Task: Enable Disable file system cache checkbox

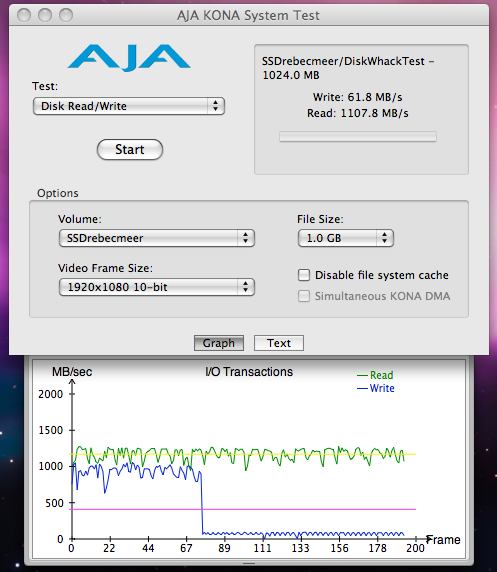Action: coord(304,275)
